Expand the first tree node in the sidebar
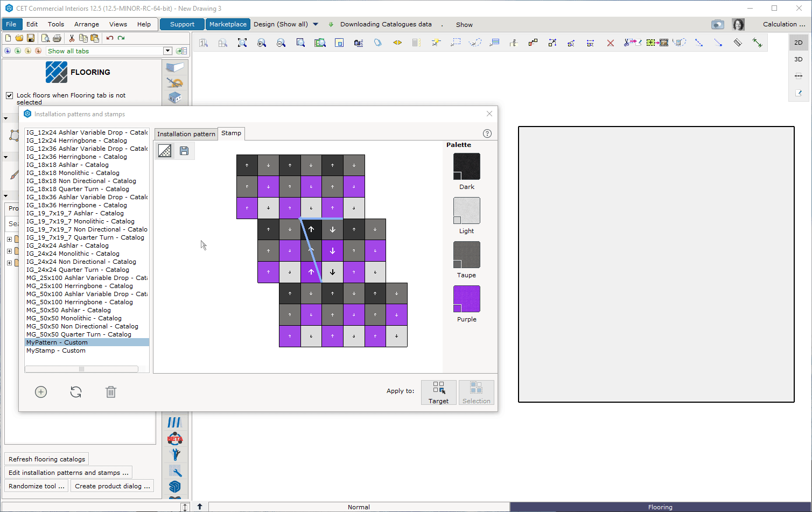The image size is (812, 512). [9, 239]
